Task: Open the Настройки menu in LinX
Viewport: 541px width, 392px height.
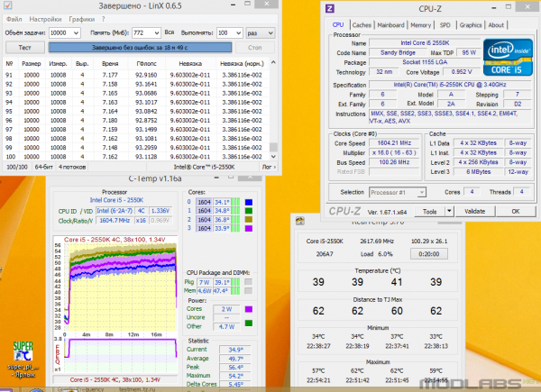Action: point(45,19)
